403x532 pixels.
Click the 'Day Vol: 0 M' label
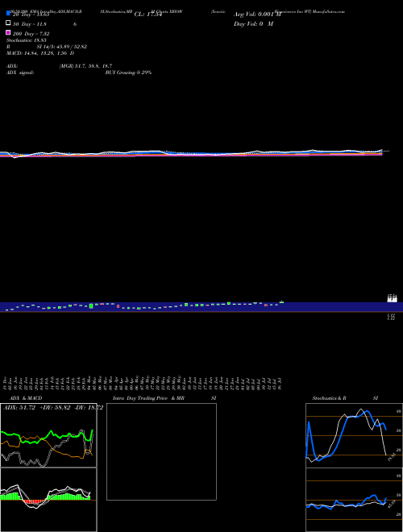coord(253,23)
